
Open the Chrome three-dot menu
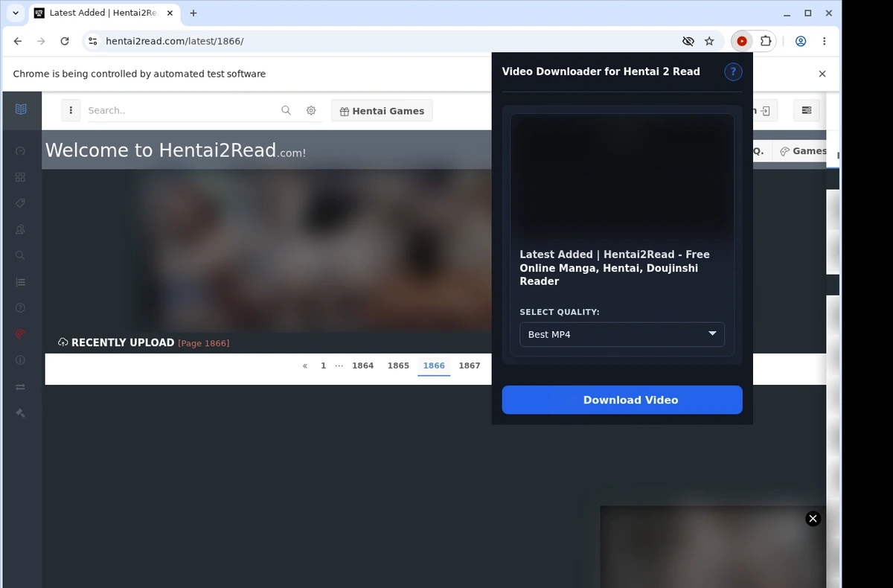(x=825, y=41)
